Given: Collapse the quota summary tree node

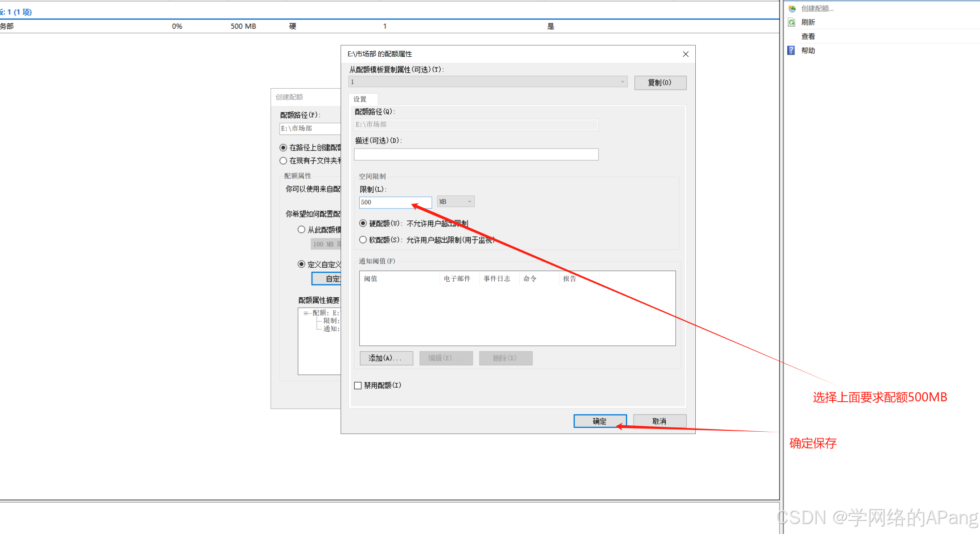Looking at the screenshot, I should (x=306, y=313).
